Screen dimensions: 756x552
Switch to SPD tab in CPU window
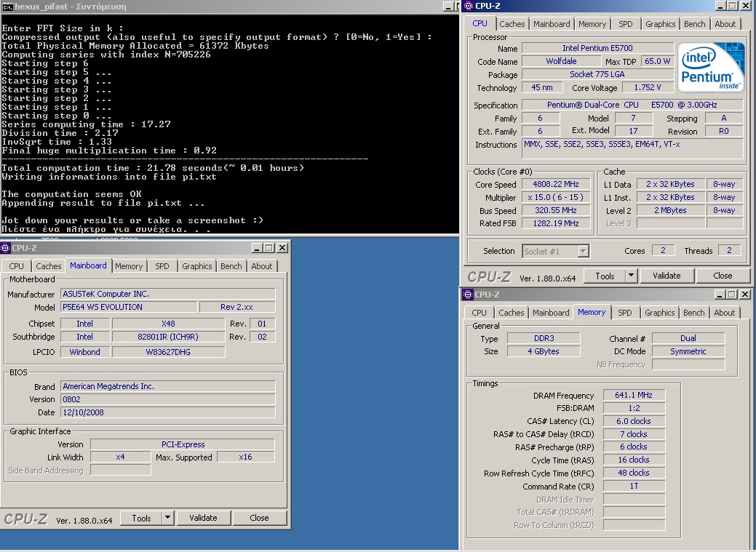point(625,24)
